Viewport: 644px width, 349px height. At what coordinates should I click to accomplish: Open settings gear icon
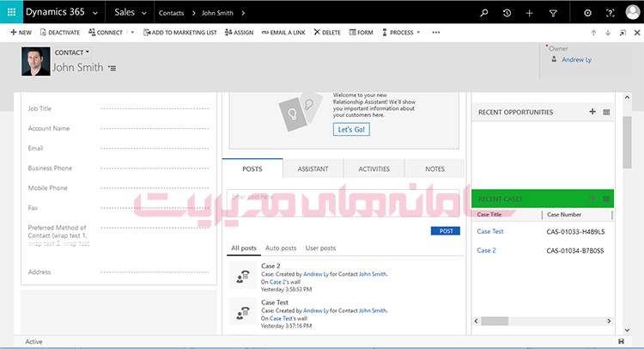coord(587,13)
